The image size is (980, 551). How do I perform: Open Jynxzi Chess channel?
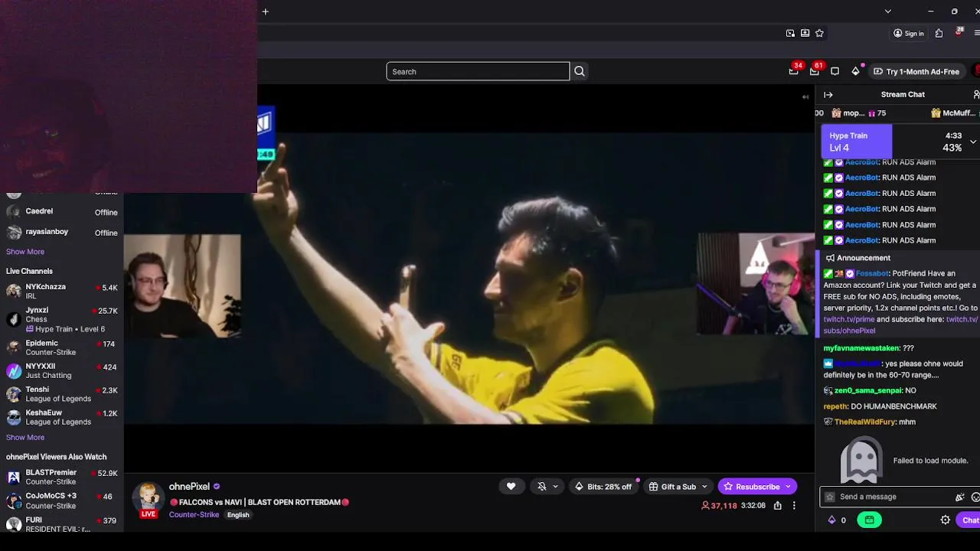pyautogui.click(x=61, y=320)
